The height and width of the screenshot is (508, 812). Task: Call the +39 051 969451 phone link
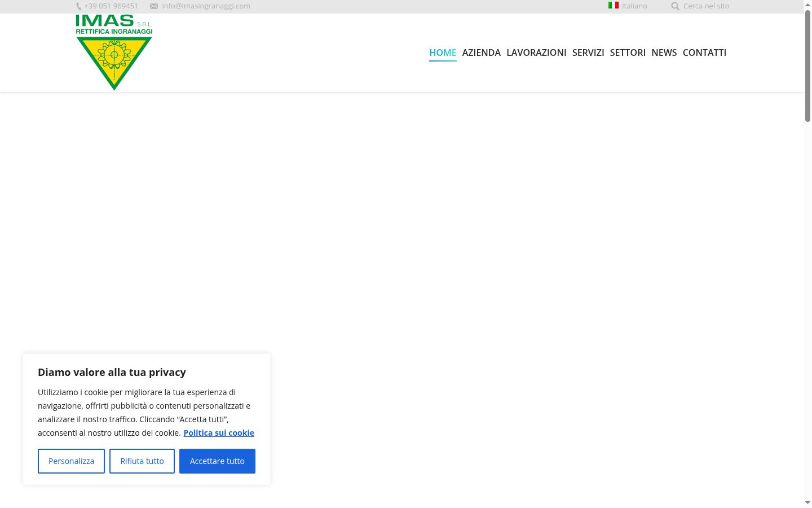tap(111, 6)
